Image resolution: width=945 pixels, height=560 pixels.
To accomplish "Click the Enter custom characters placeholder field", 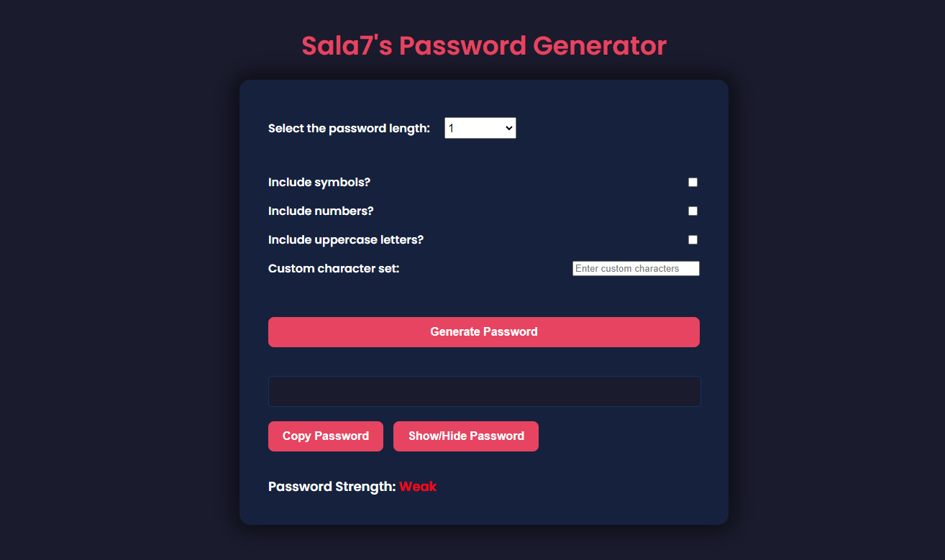I will click(635, 268).
